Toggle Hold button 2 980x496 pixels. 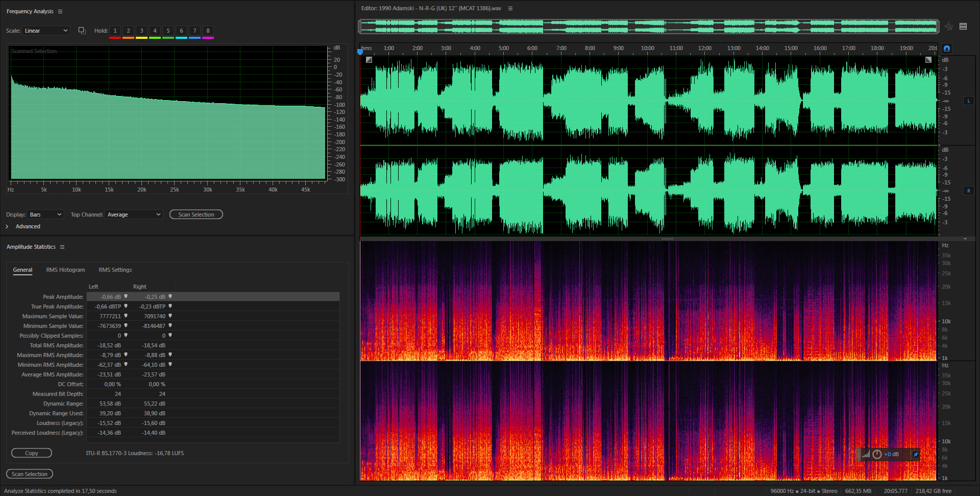[x=128, y=31]
